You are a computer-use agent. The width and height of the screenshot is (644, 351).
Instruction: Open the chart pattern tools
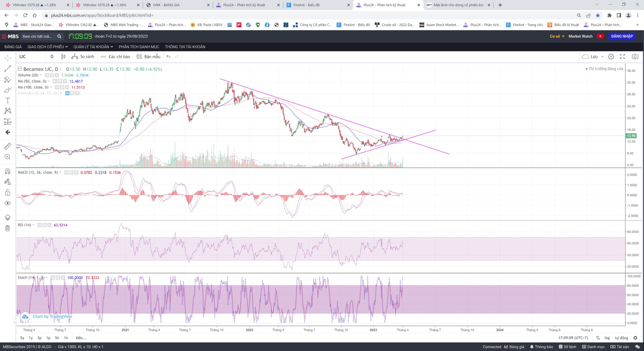[8, 111]
